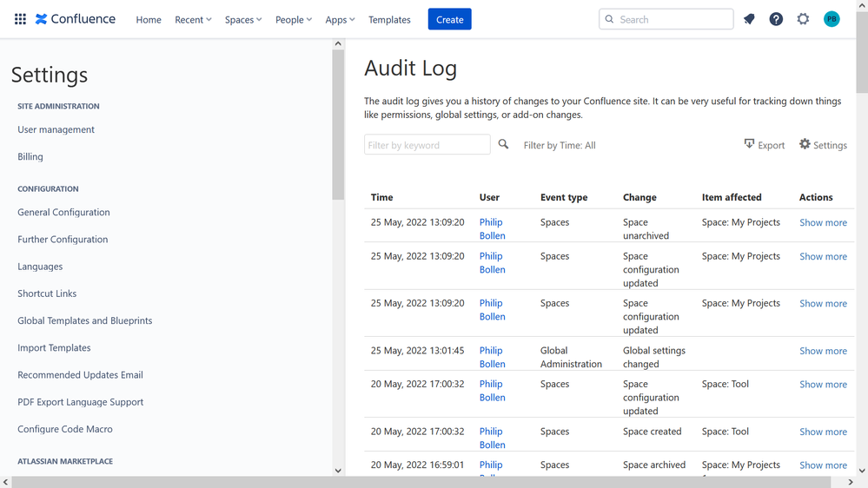Click the audit log Settings gear icon

click(805, 144)
